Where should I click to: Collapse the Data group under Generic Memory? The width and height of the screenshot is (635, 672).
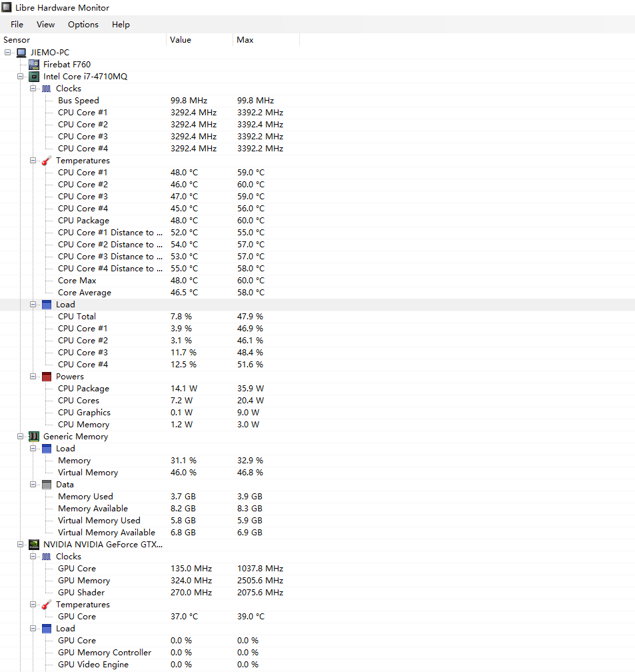pos(33,484)
